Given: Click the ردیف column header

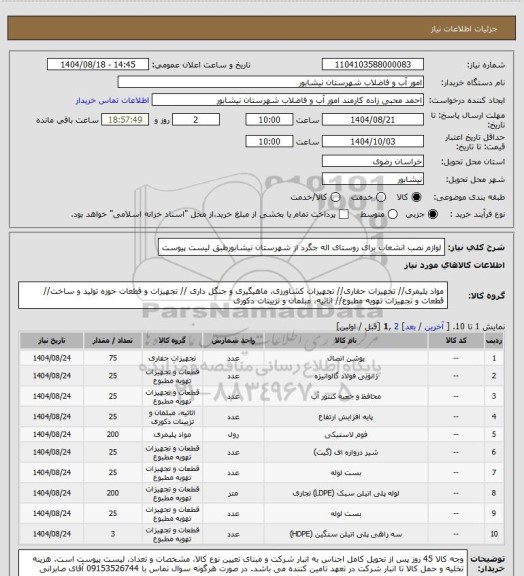Looking at the screenshot, I should [x=494, y=341].
